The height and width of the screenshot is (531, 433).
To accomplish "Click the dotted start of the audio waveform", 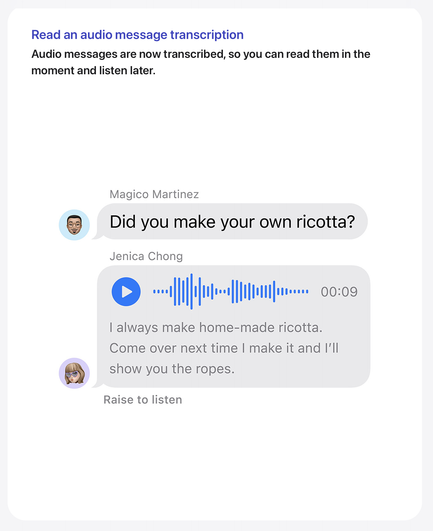I will 160,291.
